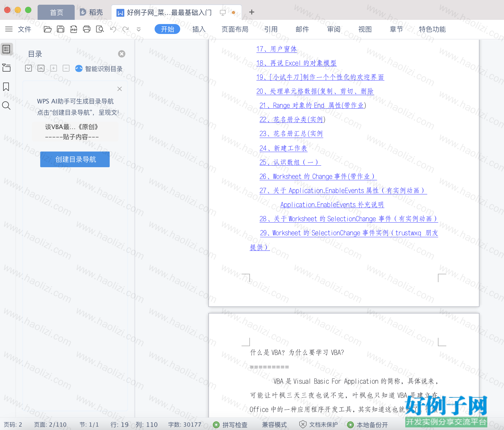Image resolution: width=504 pixels, height=430 pixels.
Task: Click heading 什么是 VBA？为什么要学习 VBA？
Action: [x=297, y=352]
